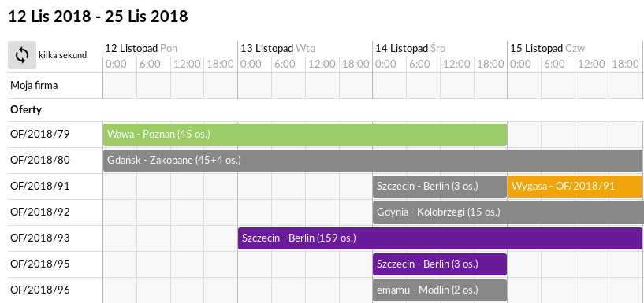Screen dimensions: 644x303
Task: Open purple Szczecin - Berlin (159 os.) bar
Action: (x=441, y=238)
